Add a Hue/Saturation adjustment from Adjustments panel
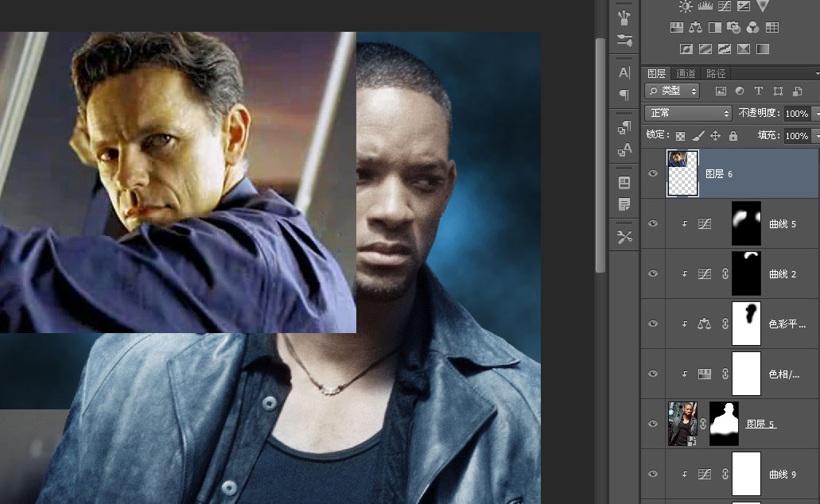The image size is (820, 504). coord(677,27)
